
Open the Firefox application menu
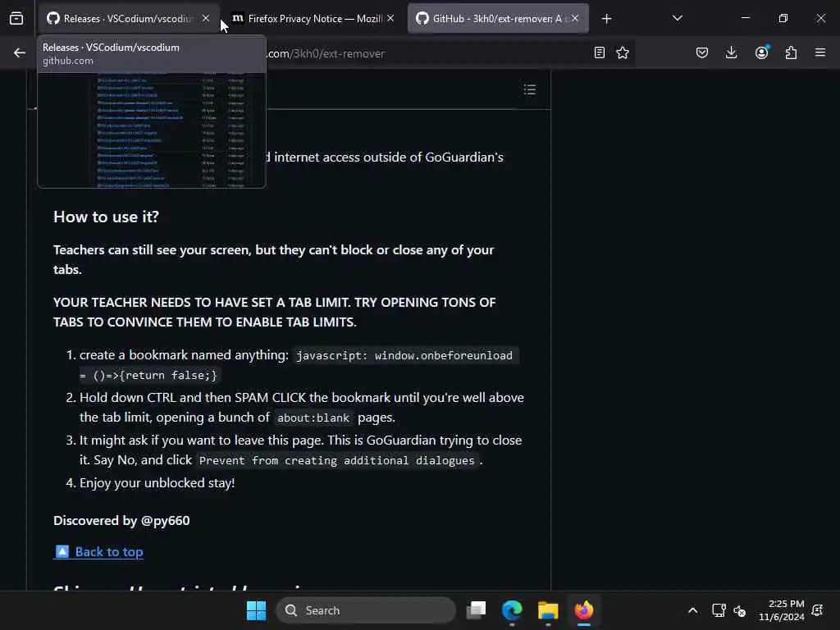820,52
